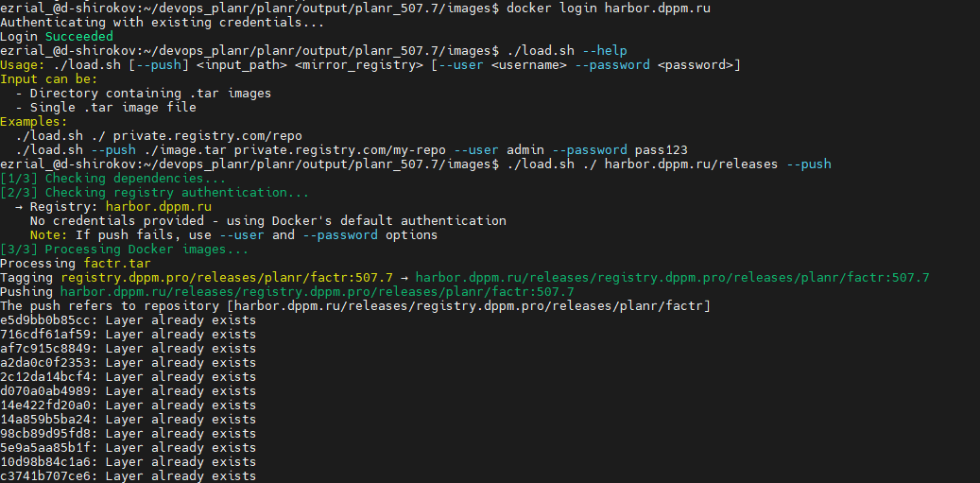Screen dimensions: 980x483
Task: Click the './load.sh --help' command text
Action: click(x=567, y=50)
